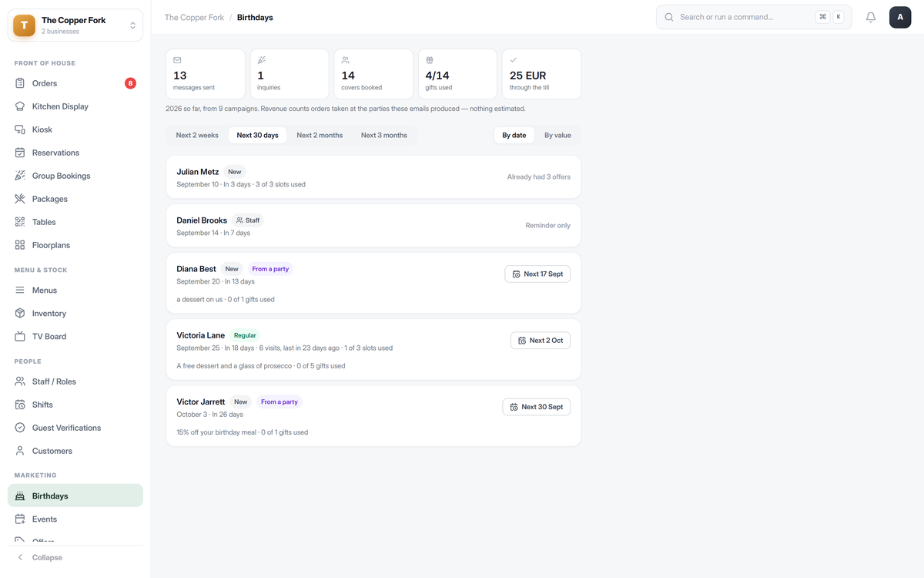
Task: Click the Next 30 Sept button
Action: pos(537,407)
